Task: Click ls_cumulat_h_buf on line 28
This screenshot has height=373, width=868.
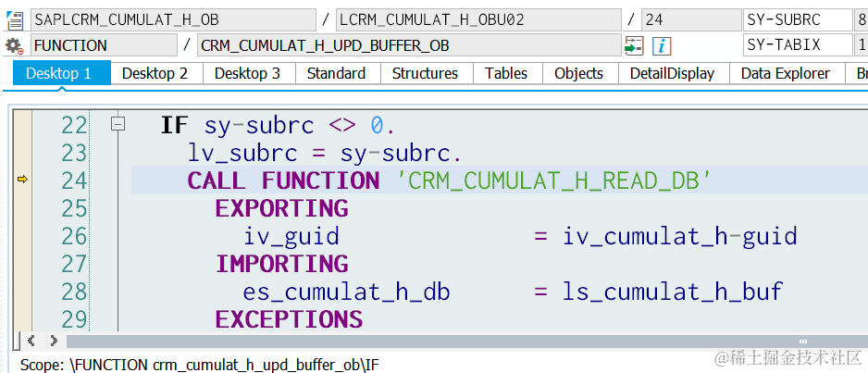Action: 673,292
